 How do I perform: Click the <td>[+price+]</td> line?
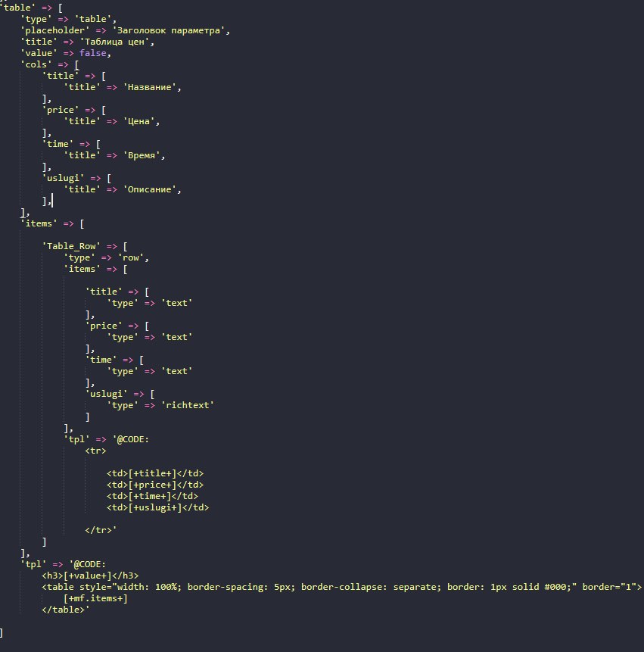click(155, 485)
